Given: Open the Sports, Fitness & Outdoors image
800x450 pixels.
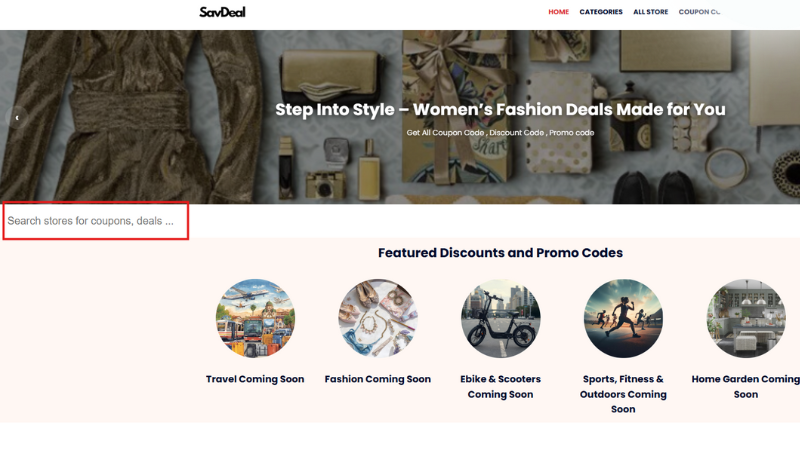Looking at the screenshot, I should tap(623, 318).
